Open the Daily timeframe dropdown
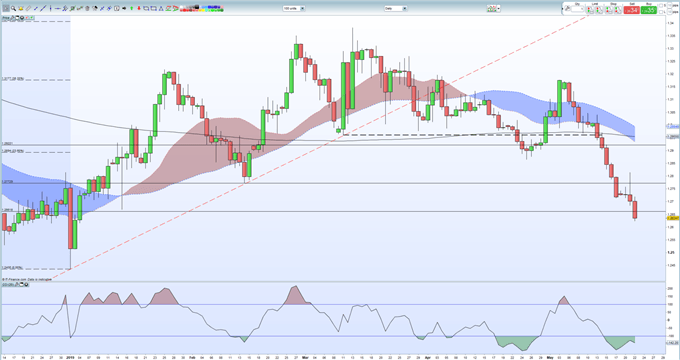This screenshot has height=360, width=680. click(x=396, y=8)
